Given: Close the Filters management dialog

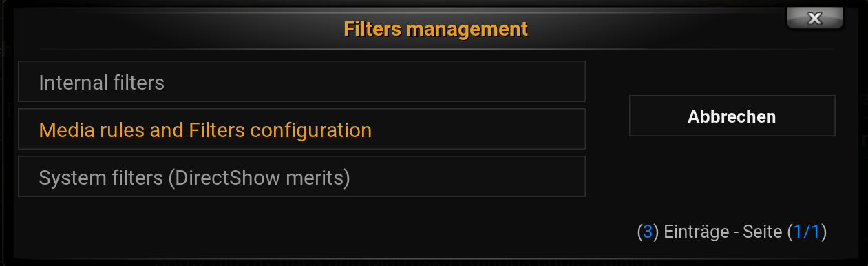Looking at the screenshot, I should pos(814,19).
